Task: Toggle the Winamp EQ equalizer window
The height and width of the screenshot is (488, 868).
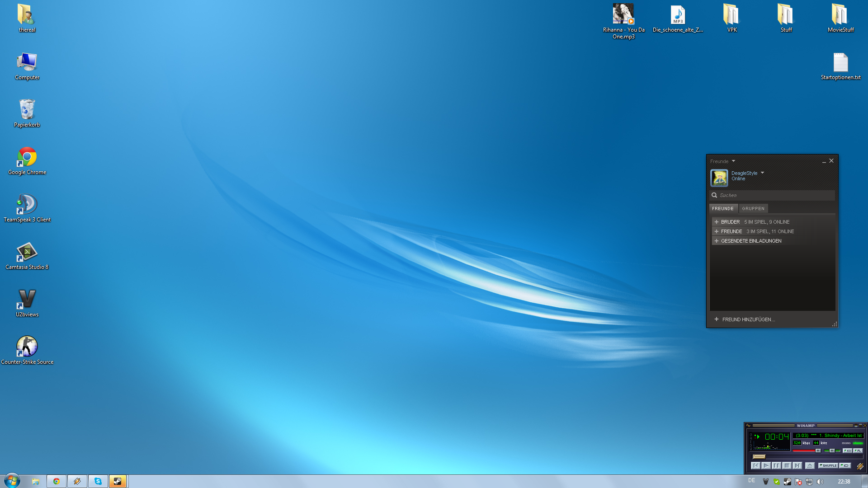Action: (x=847, y=450)
